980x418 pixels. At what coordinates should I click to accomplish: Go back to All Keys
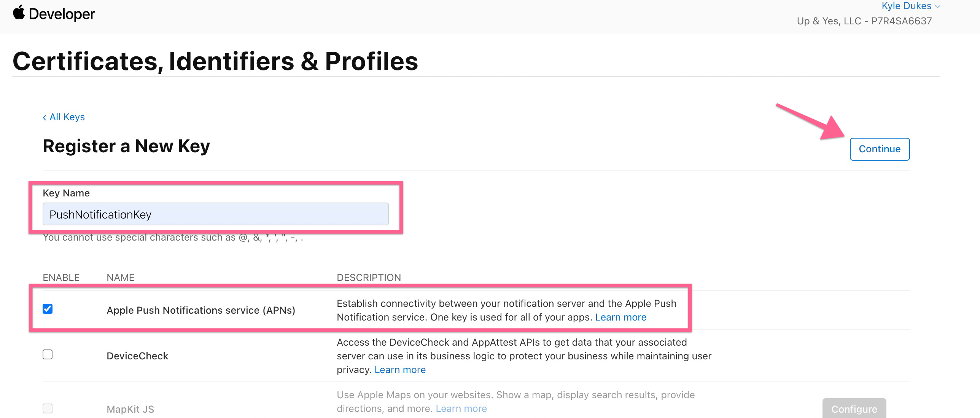pyautogui.click(x=64, y=117)
